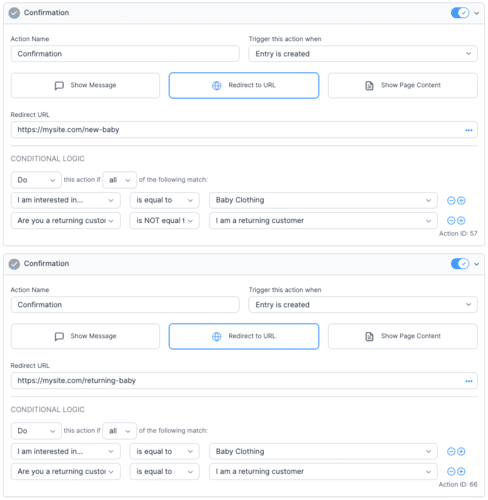
Task: Choose Redirect to URL in the second confirmation
Action: point(244,336)
